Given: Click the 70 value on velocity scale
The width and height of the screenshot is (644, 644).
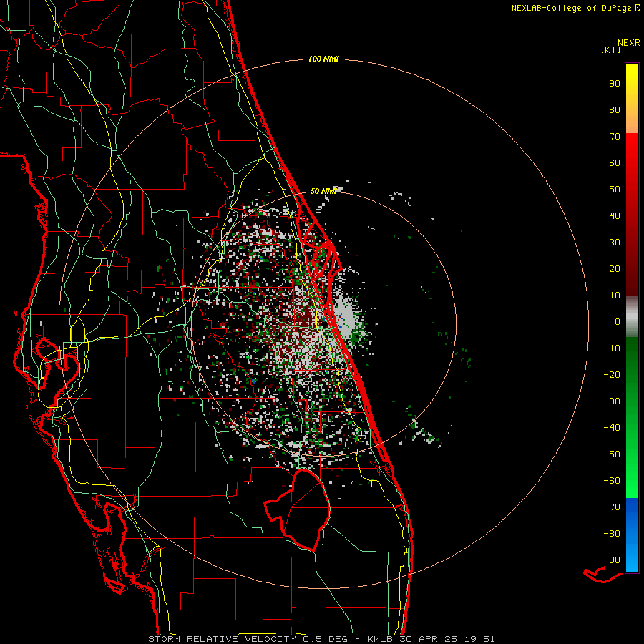Looking at the screenshot, I should click(615, 137).
